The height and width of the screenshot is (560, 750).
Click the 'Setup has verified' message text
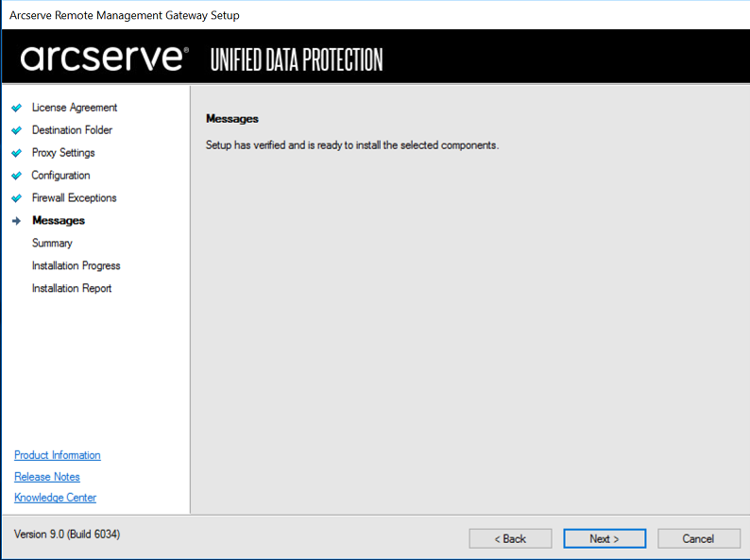coord(352,144)
